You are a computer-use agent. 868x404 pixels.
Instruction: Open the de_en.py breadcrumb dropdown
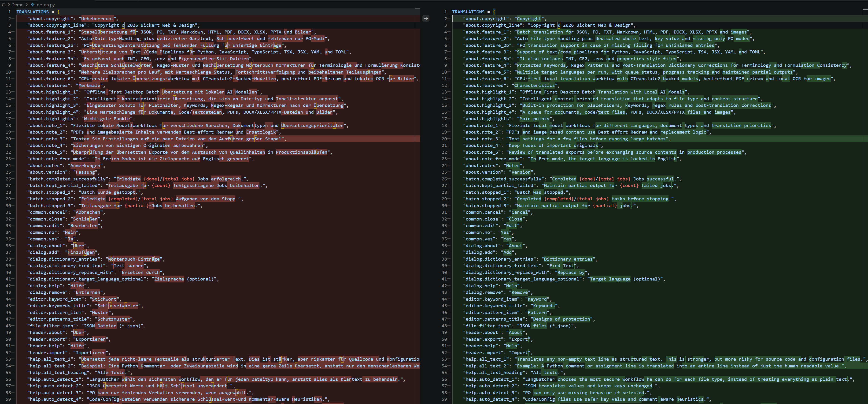coord(45,5)
